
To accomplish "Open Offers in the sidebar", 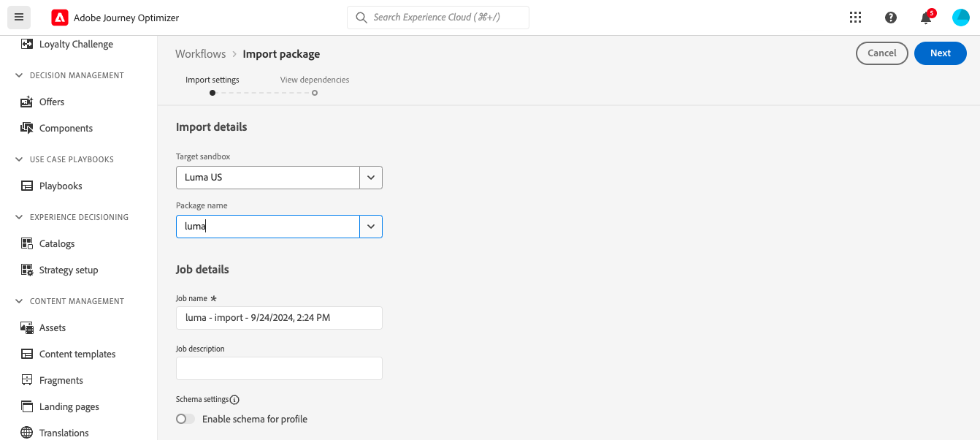I will click(x=52, y=102).
